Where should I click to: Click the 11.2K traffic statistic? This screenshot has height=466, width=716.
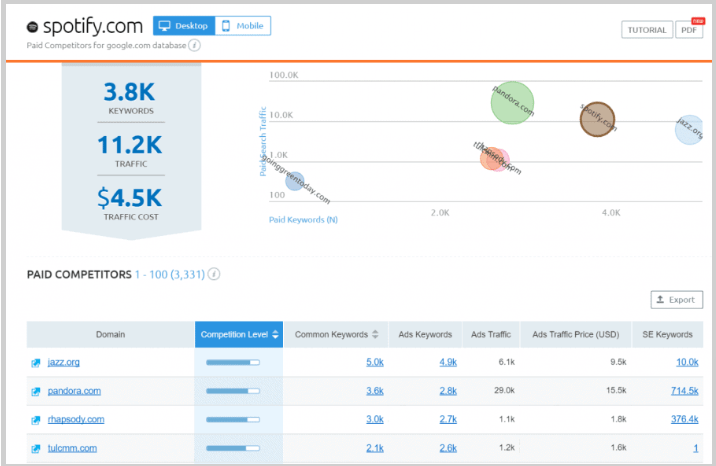(130, 145)
